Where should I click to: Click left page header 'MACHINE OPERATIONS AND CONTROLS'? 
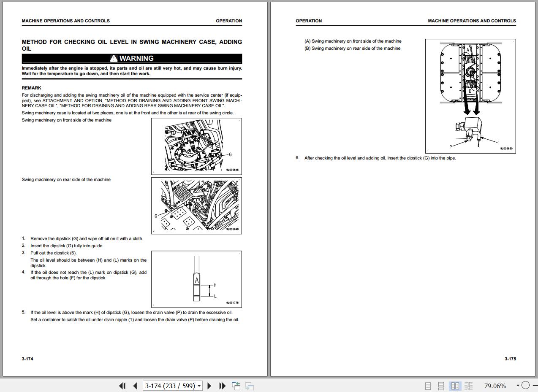[66, 21]
